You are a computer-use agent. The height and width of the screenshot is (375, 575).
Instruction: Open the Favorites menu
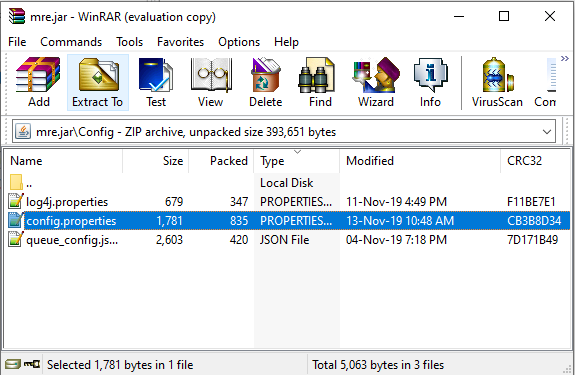pyautogui.click(x=180, y=42)
